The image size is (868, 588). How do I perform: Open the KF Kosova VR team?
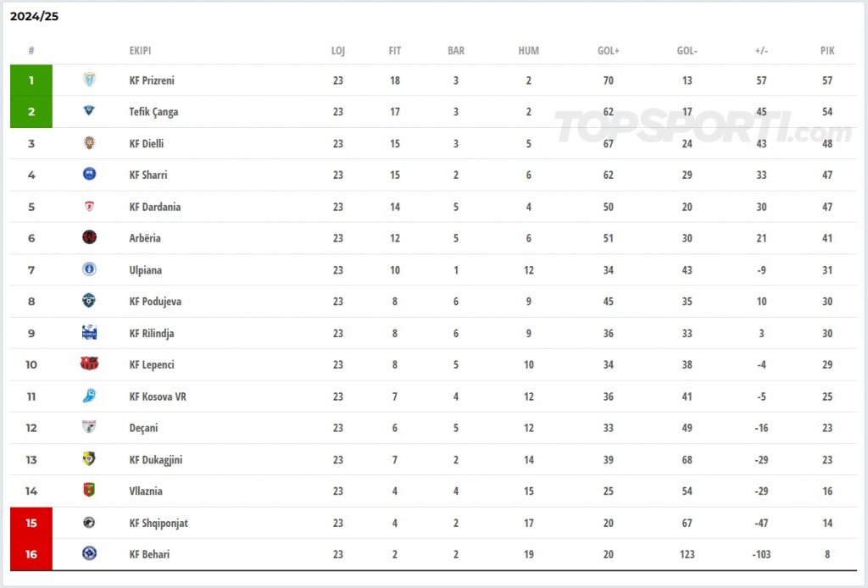click(x=158, y=397)
